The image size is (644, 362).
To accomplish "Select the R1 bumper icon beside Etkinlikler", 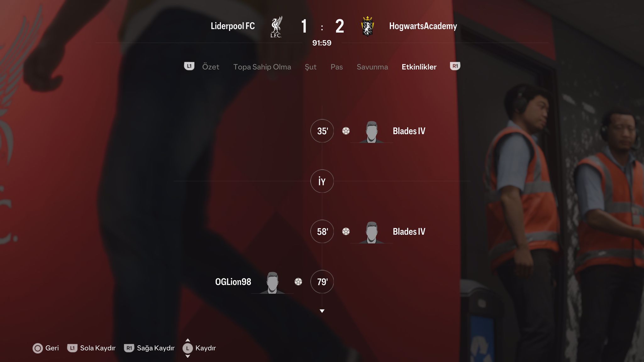I will 455,66.
